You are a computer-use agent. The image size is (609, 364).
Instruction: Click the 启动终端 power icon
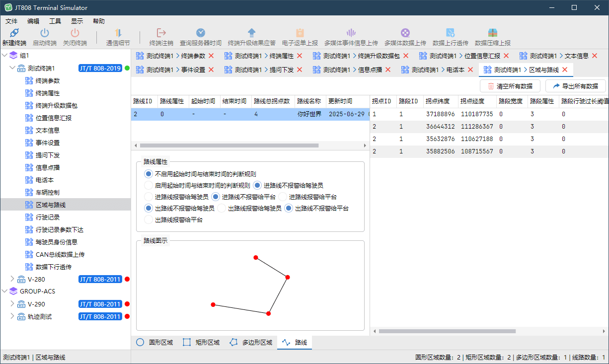pos(45,33)
